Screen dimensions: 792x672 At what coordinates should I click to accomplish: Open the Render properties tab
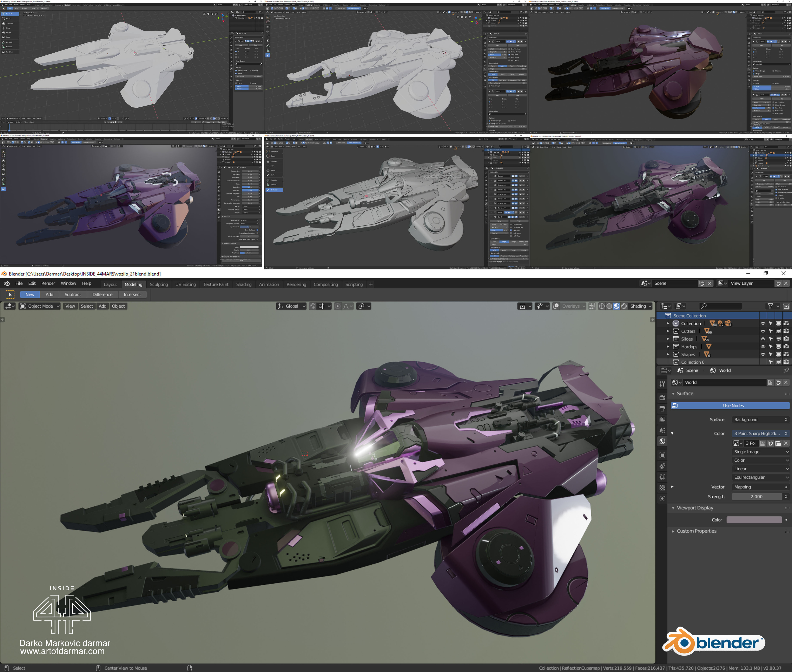(x=662, y=397)
